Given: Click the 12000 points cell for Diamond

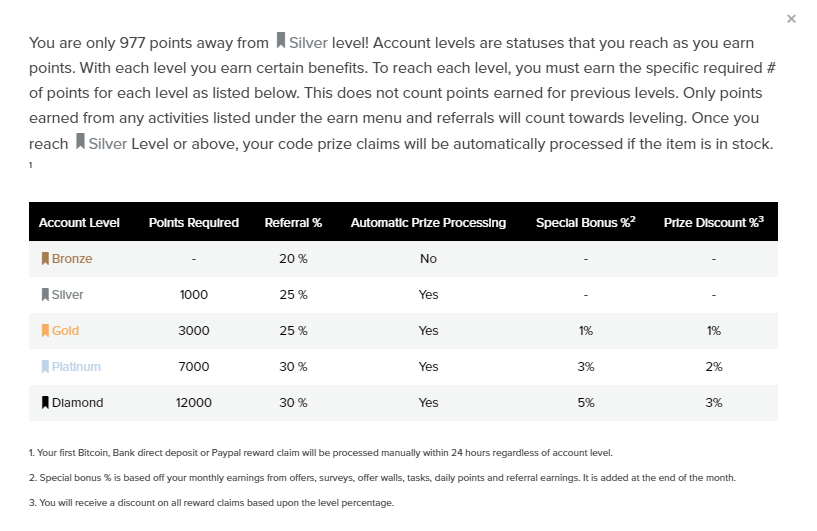Looking at the screenshot, I should [193, 403].
